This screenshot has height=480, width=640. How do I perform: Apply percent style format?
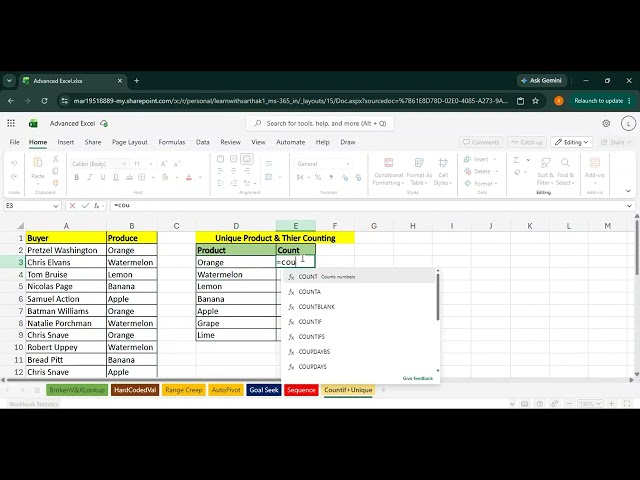point(318,177)
